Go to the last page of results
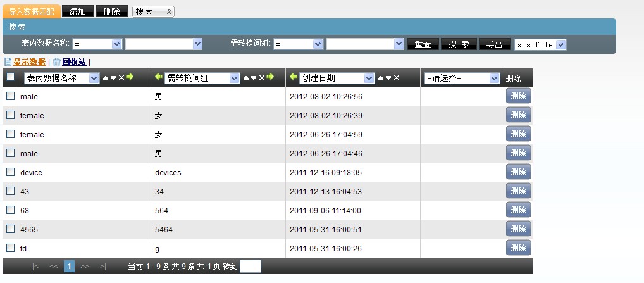This screenshot has height=283, width=644. tap(102, 267)
